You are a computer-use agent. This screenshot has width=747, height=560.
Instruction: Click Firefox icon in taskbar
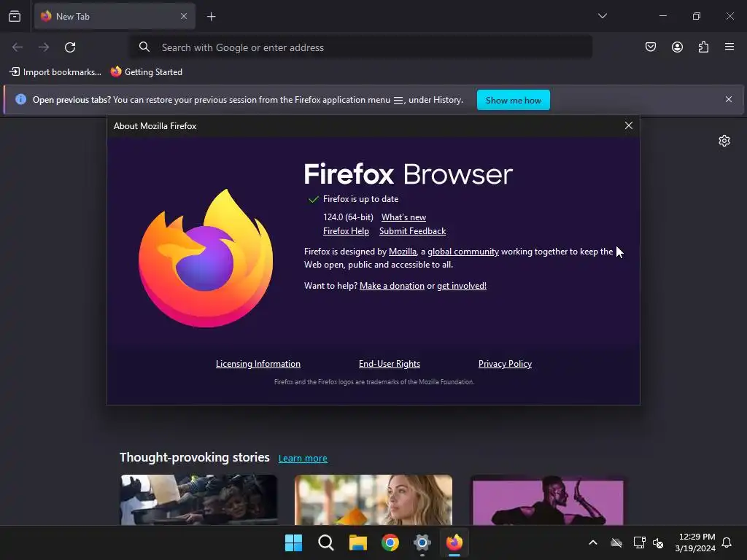pyautogui.click(x=454, y=542)
